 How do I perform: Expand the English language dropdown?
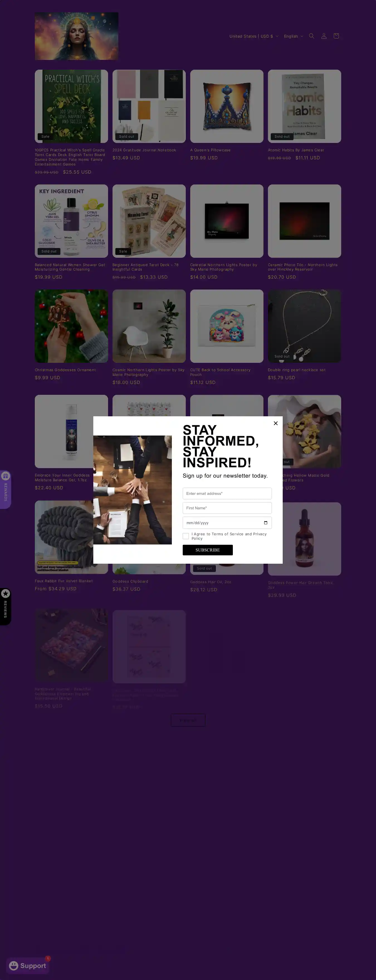[x=293, y=36]
